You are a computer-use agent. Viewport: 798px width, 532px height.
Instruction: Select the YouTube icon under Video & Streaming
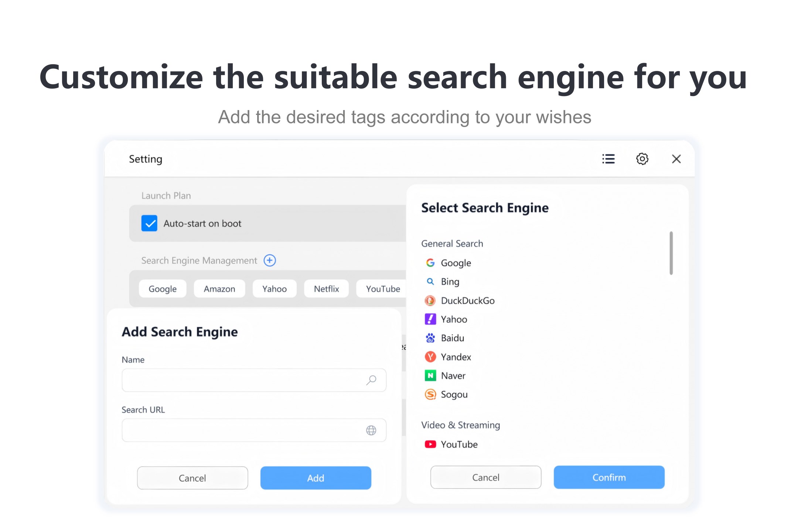pyautogui.click(x=430, y=444)
